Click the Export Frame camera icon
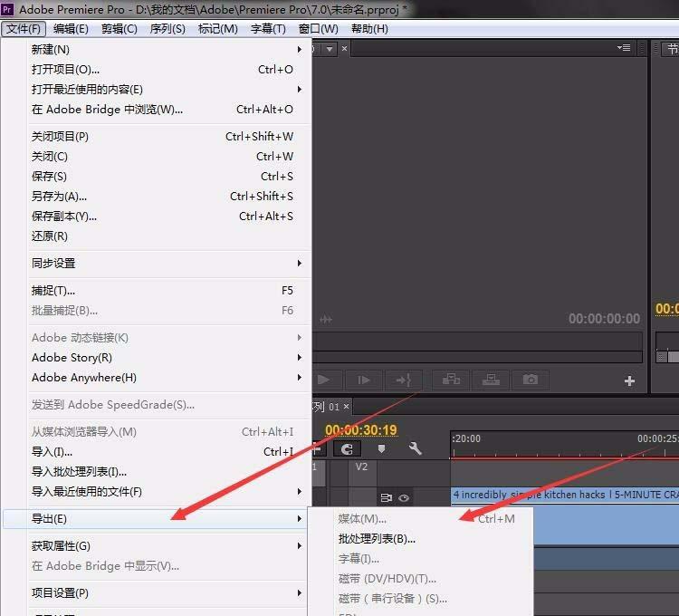The width and height of the screenshot is (679, 616). 531,380
